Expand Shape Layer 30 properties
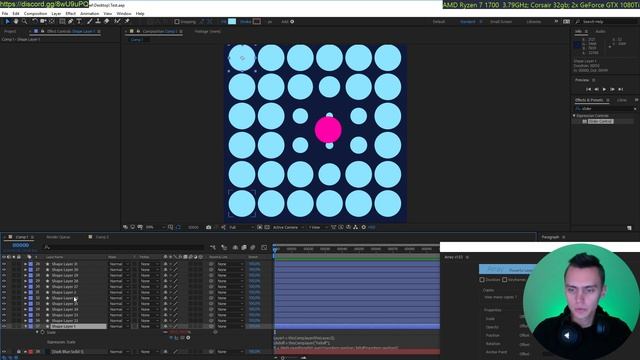The height and width of the screenshot is (360, 640). click(x=25, y=270)
